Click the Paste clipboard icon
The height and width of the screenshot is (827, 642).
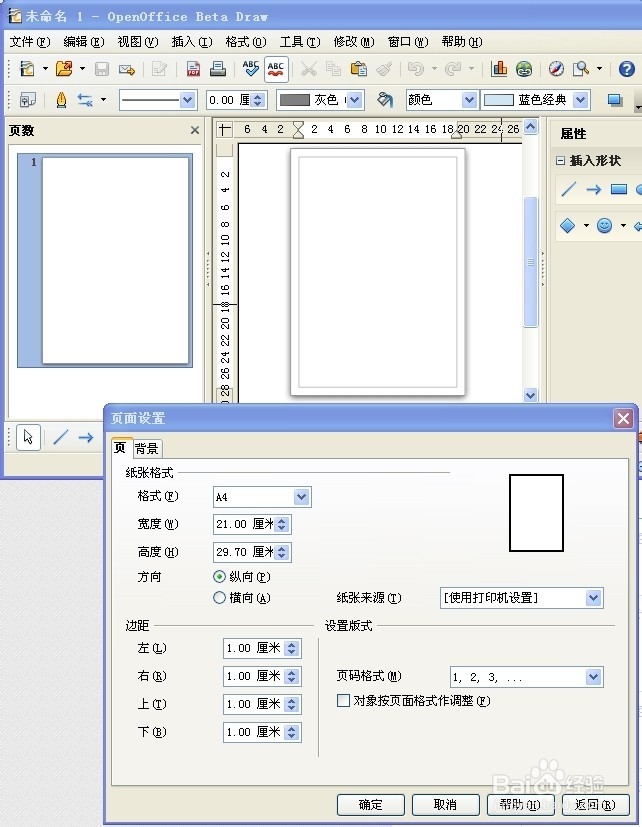pos(359,69)
